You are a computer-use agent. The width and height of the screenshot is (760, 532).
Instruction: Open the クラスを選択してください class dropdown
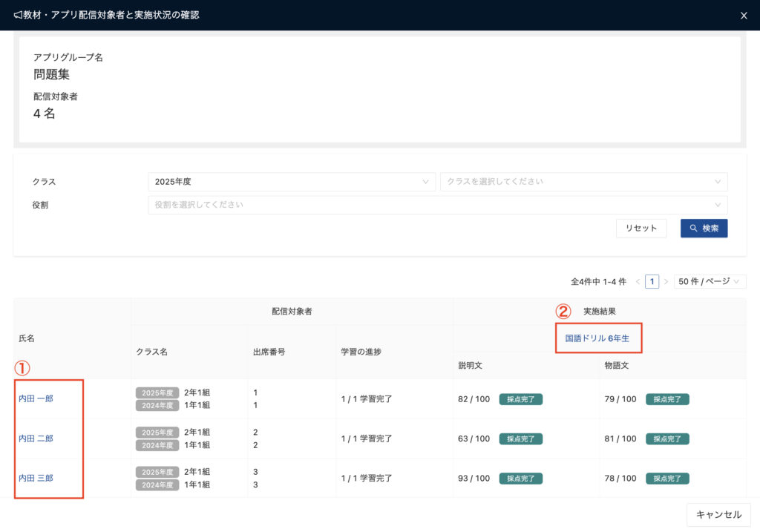583,182
